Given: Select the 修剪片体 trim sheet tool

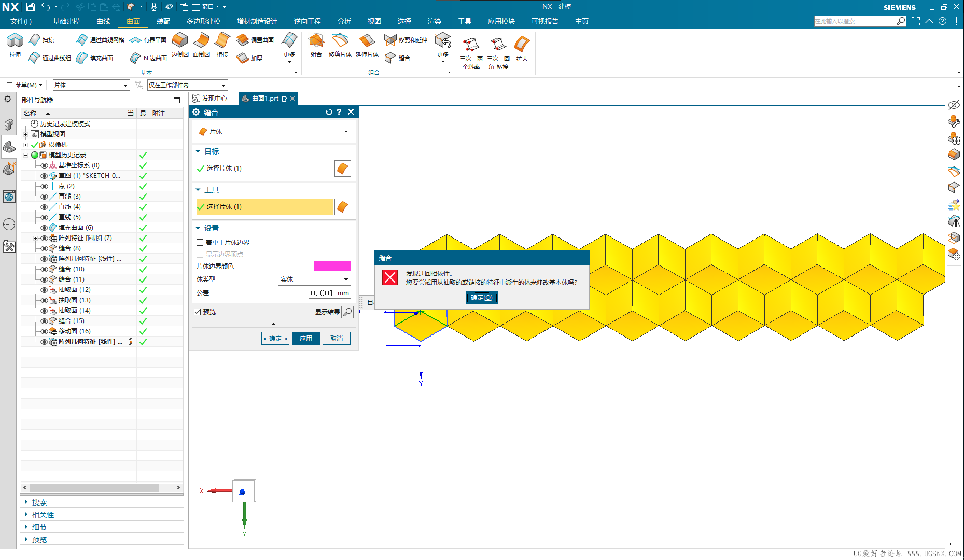Looking at the screenshot, I should click(x=340, y=45).
